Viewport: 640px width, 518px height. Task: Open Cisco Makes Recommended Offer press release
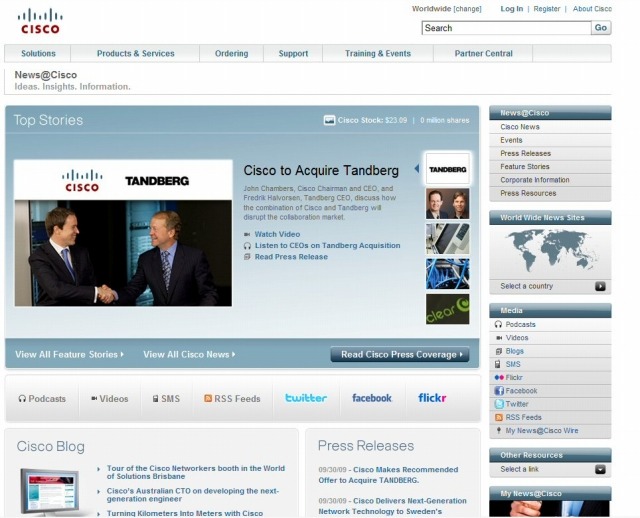tap(388, 475)
